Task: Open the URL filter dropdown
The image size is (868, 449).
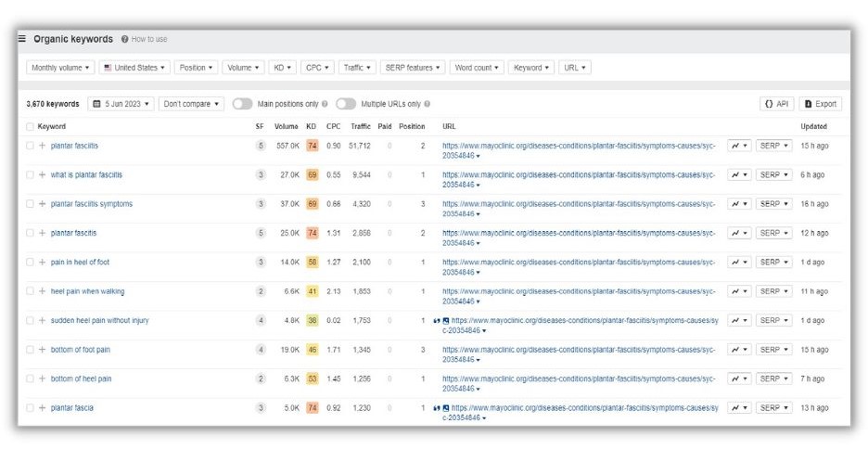Action: click(x=575, y=68)
